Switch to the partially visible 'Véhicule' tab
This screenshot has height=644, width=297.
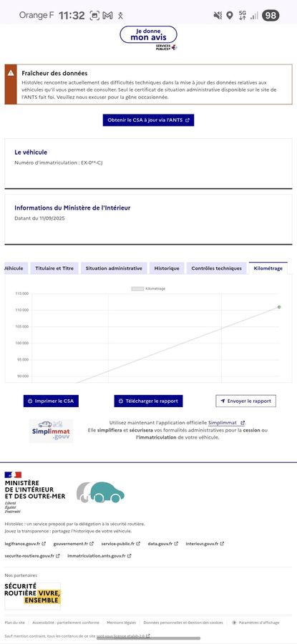pyautogui.click(x=16, y=268)
